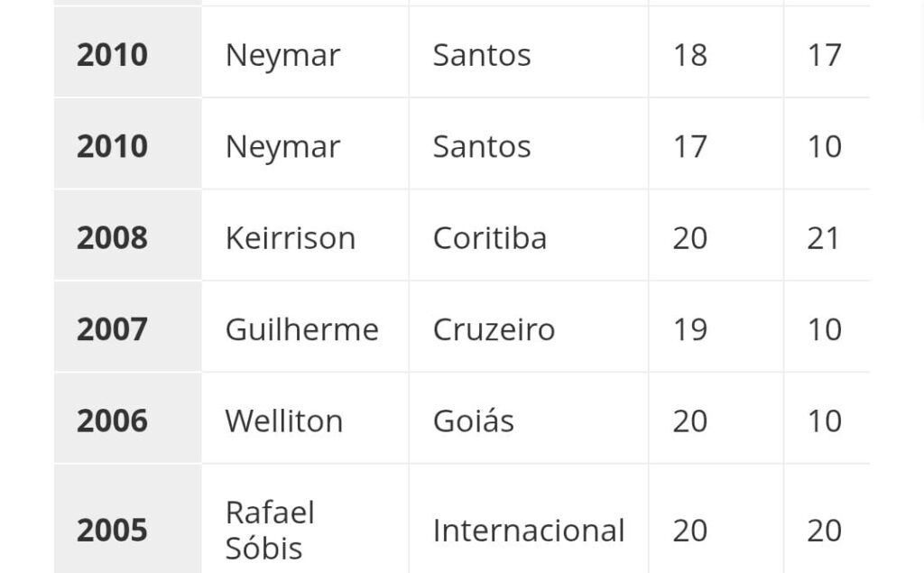This screenshot has width=924, height=573.
Task: Select the Internacional club cell
Action: coord(529,530)
